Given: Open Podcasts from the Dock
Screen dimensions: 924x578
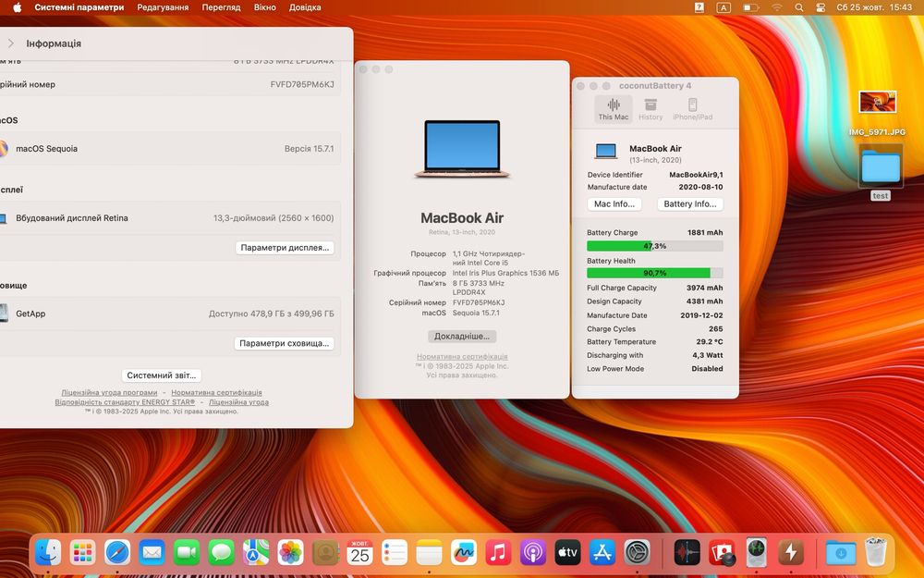Looking at the screenshot, I should tap(533, 553).
